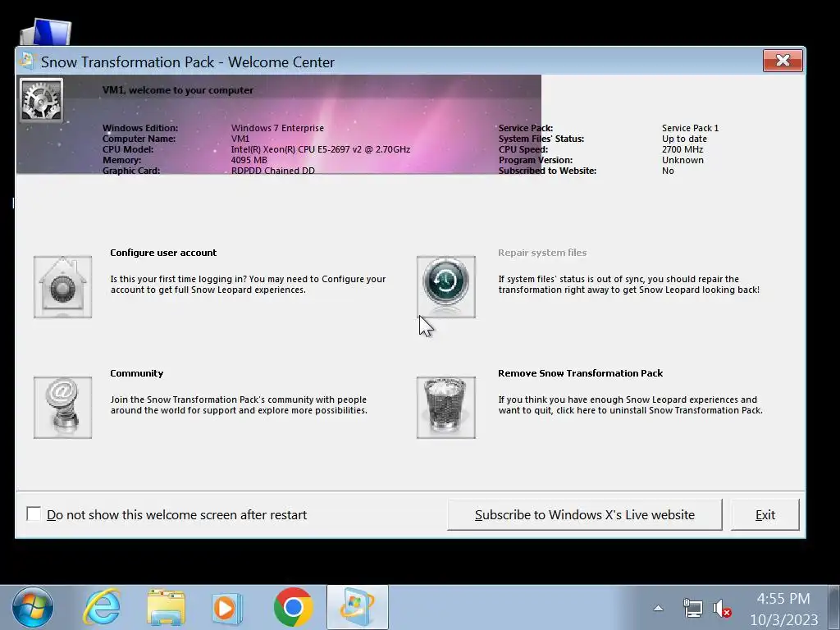Click the network status tray icon
Screen dimensions: 840x630
point(692,609)
